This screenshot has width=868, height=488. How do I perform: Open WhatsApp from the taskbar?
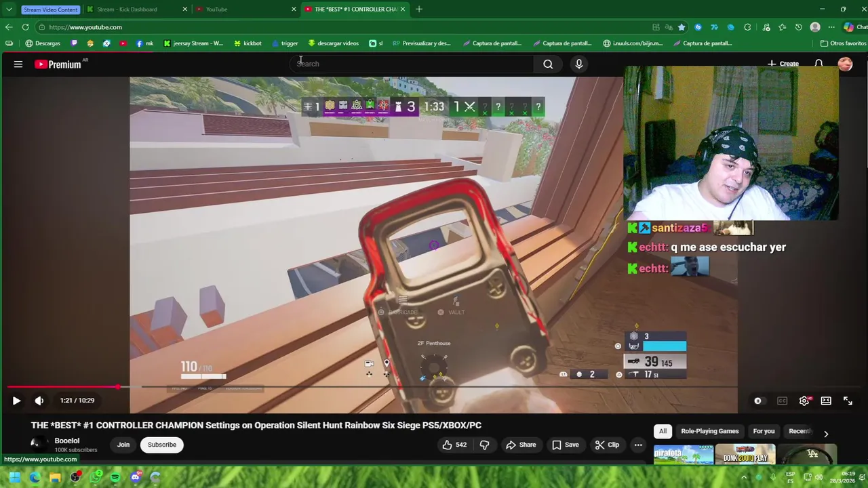[96, 477]
